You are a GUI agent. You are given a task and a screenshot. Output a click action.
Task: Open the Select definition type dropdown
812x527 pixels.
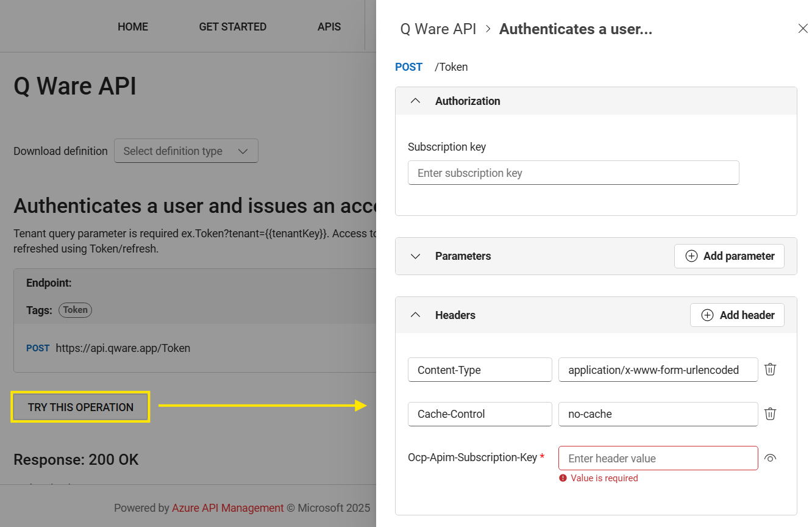pyautogui.click(x=186, y=151)
